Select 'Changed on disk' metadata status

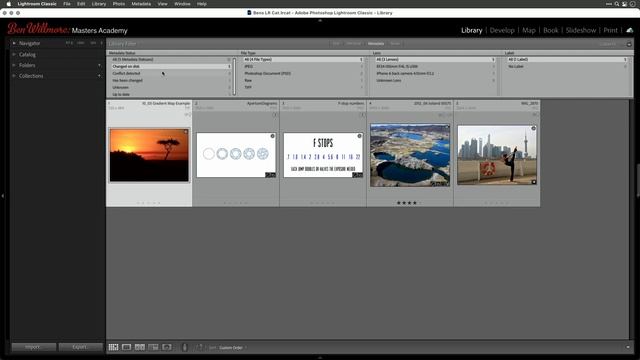pyautogui.click(x=171, y=67)
